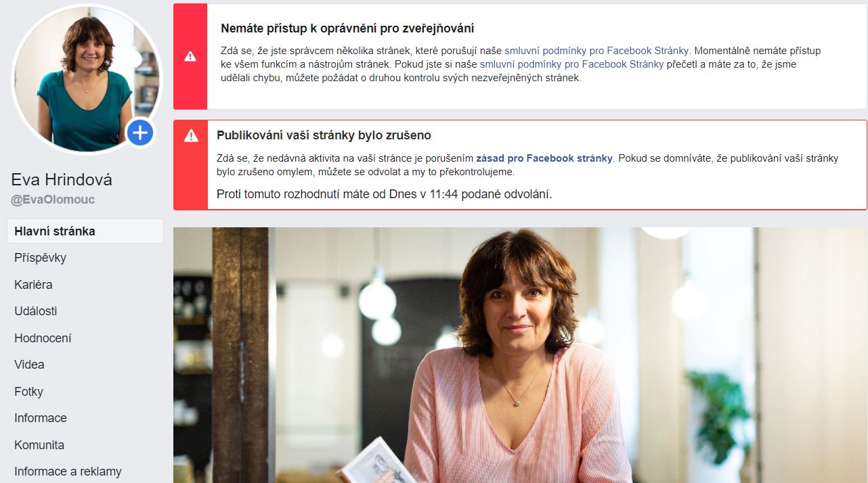Viewport: 868px width, 483px height.
Task: Go to Fotky section
Action: click(x=28, y=392)
